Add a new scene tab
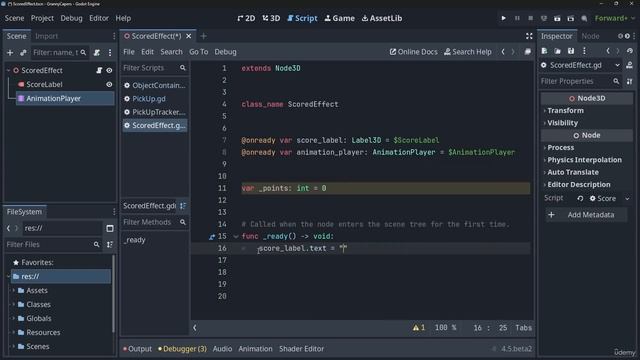This screenshot has width=640, height=360. 203,36
